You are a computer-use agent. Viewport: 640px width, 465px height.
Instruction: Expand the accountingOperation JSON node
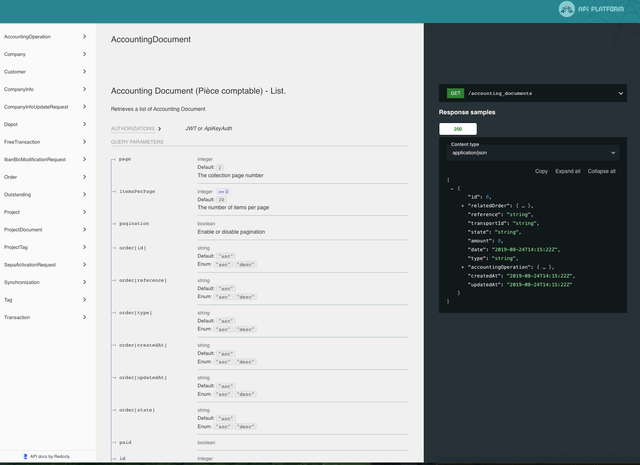click(462, 268)
